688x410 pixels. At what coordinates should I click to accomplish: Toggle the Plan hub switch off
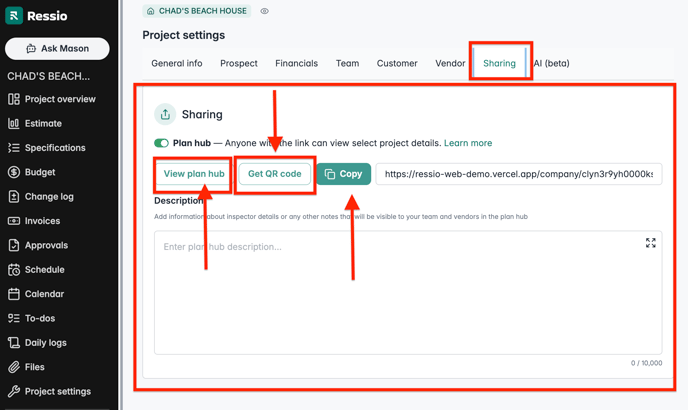point(162,143)
